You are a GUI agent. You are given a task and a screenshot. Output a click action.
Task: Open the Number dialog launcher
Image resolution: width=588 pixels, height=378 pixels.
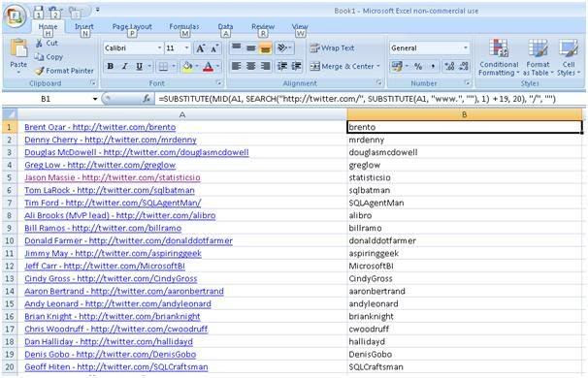pyautogui.click(x=468, y=82)
